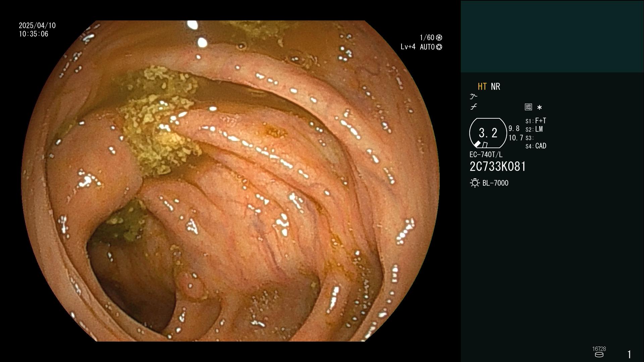
Task: Select the empty S3: switch assignment
Action: [x=529, y=138]
